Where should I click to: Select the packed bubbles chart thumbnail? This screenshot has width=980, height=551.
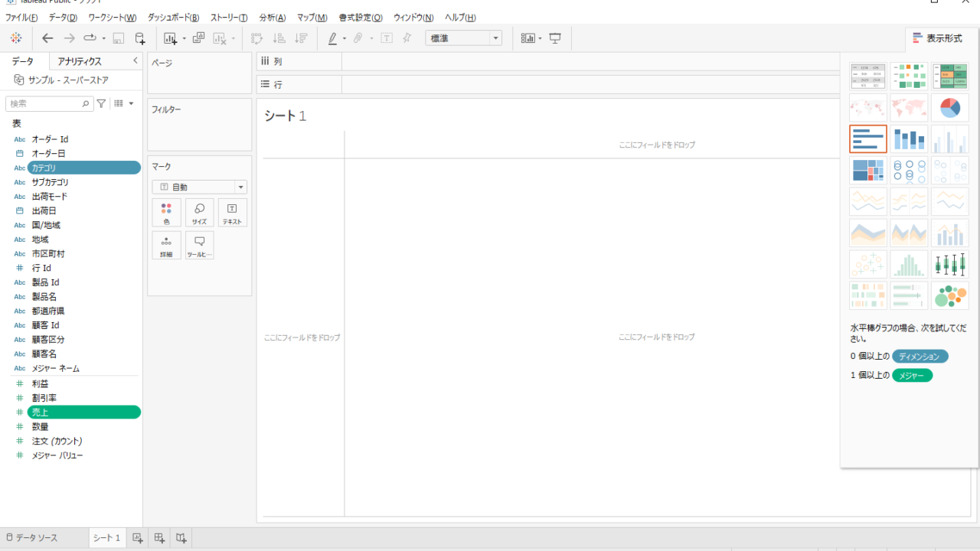coord(950,295)
